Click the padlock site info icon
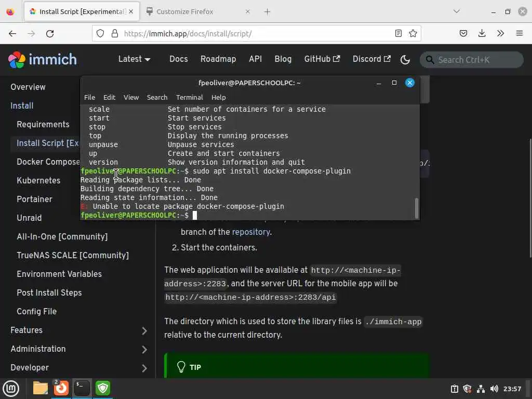Screen dimensions: 532x399 click(x=115, y=33)
